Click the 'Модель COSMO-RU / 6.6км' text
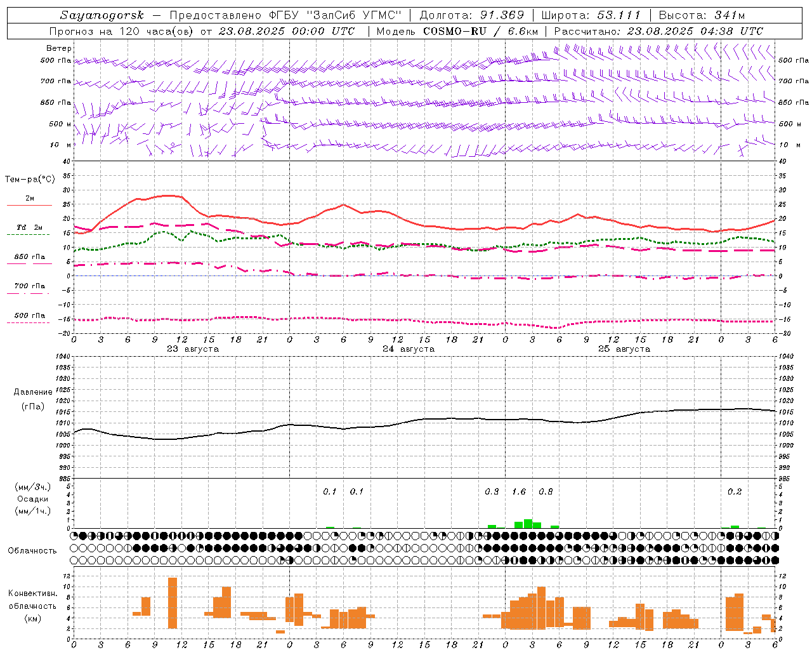This screenshot has width=812, height=650. (x=457, y=31)
